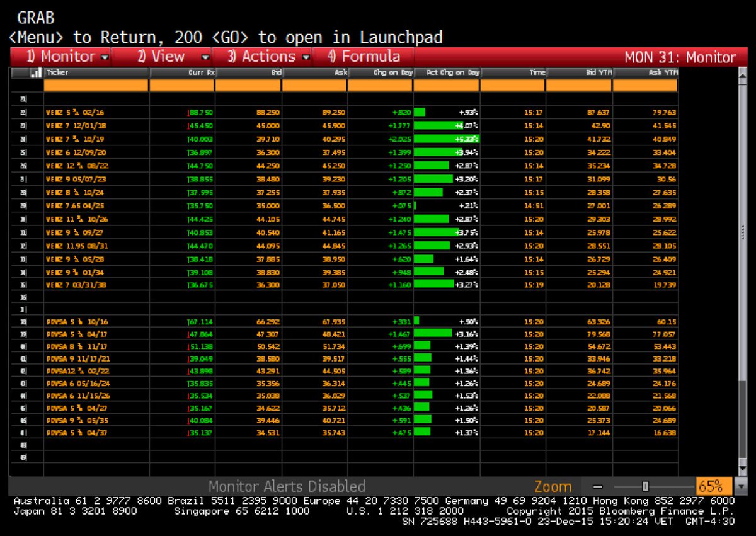The height and width of the screenshot is (536, 756).
Task: Click the Bid YTM column header
Action: pos(579,72)
